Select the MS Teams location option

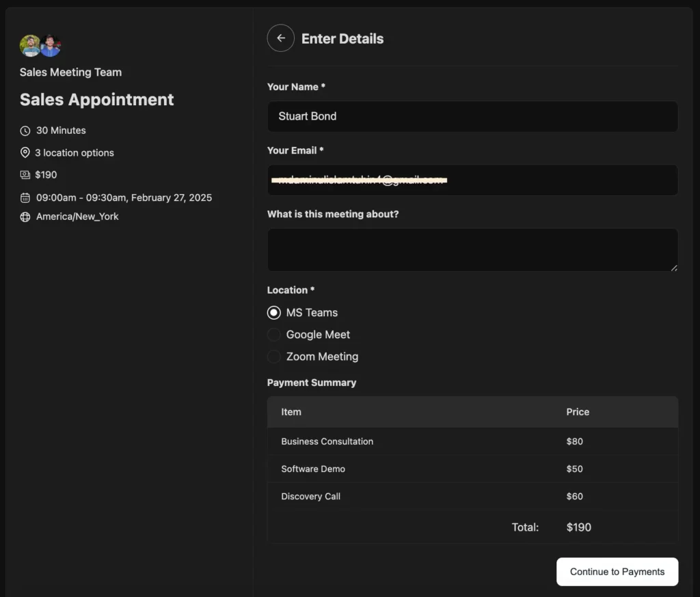click(x=274, y=313)
